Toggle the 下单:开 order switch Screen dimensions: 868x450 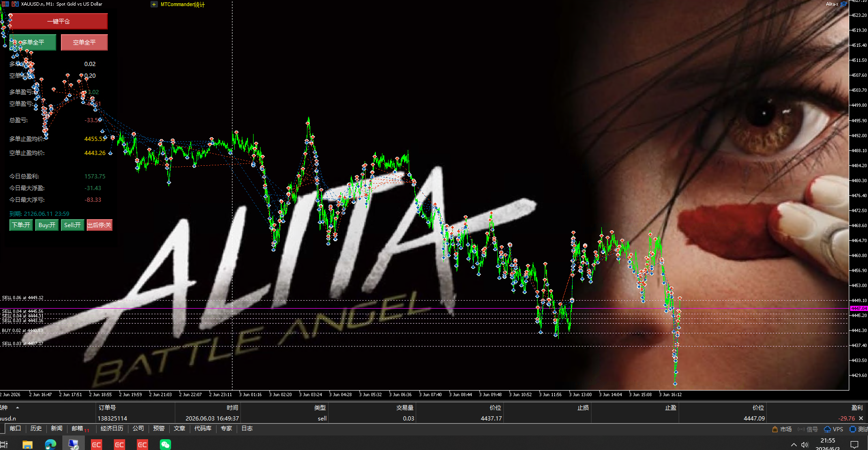21,225
